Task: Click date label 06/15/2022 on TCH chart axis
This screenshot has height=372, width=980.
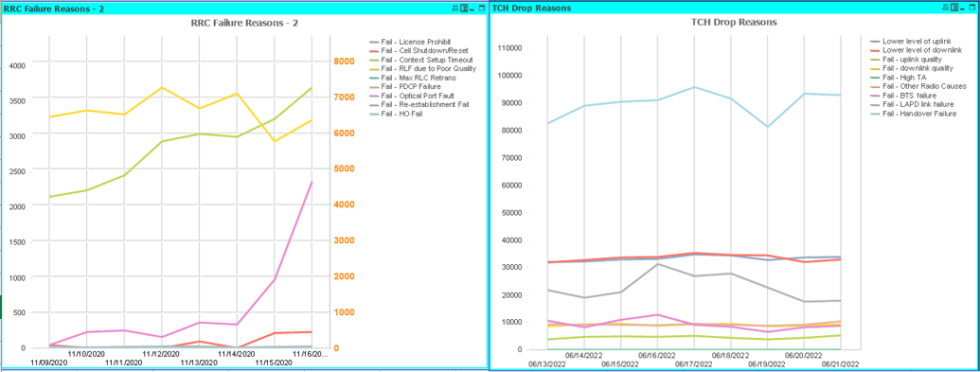Action: [620, 363]
